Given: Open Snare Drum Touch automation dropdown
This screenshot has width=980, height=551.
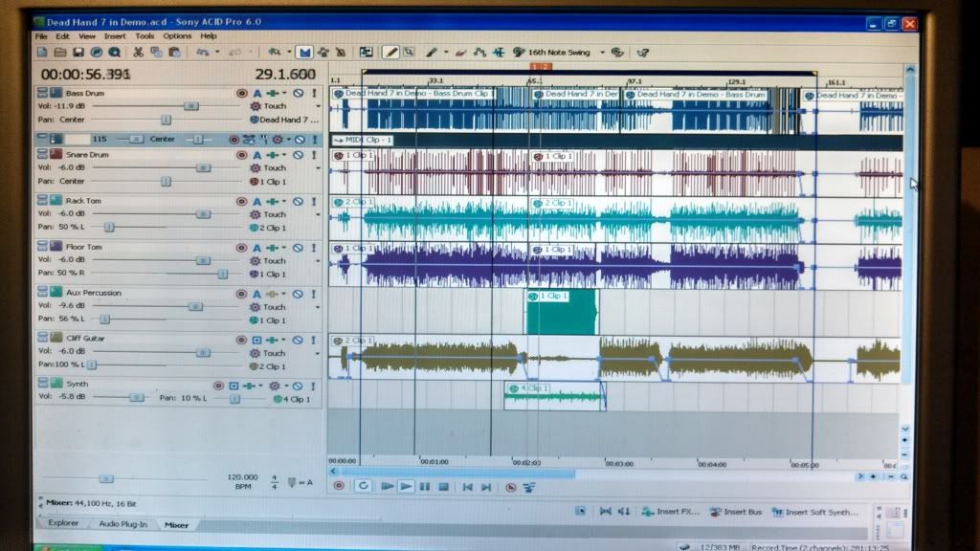Looking at the screenshot, I should (x=318, y=168).
